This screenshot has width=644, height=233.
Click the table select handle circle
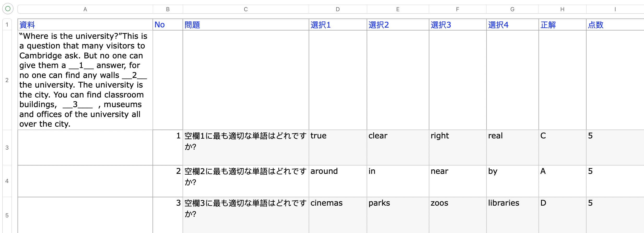[8, 9]
